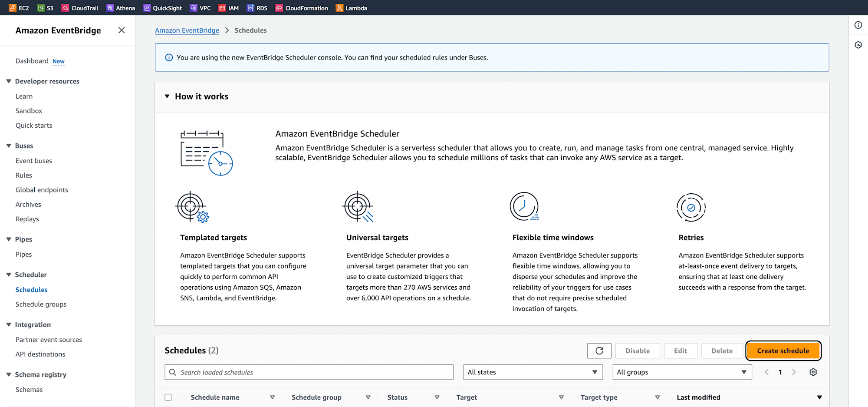Close the Amazon EventBridge side navigation

122,30
